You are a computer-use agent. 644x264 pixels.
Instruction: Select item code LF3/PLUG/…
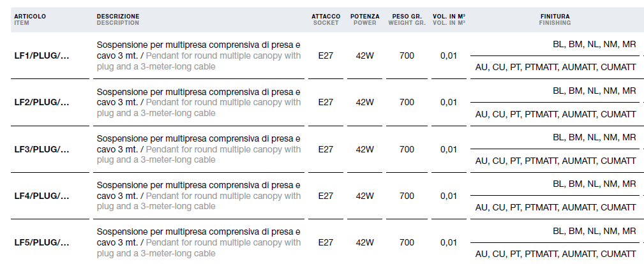(41, 149)
